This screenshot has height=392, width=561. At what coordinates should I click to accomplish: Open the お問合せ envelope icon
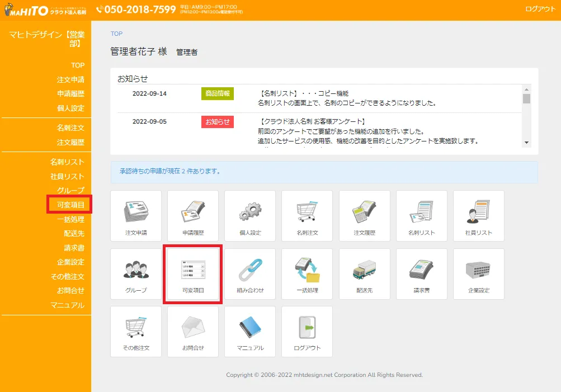point(193,331)
